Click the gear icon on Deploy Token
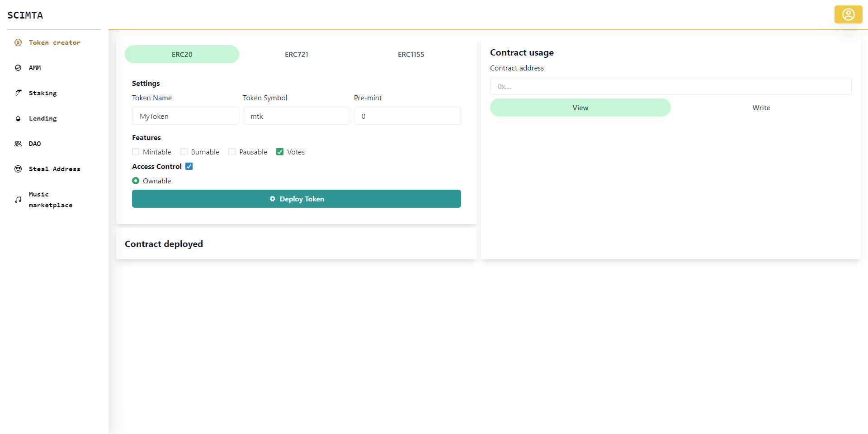This screenshot has width=868, height=434. [273, 199]
